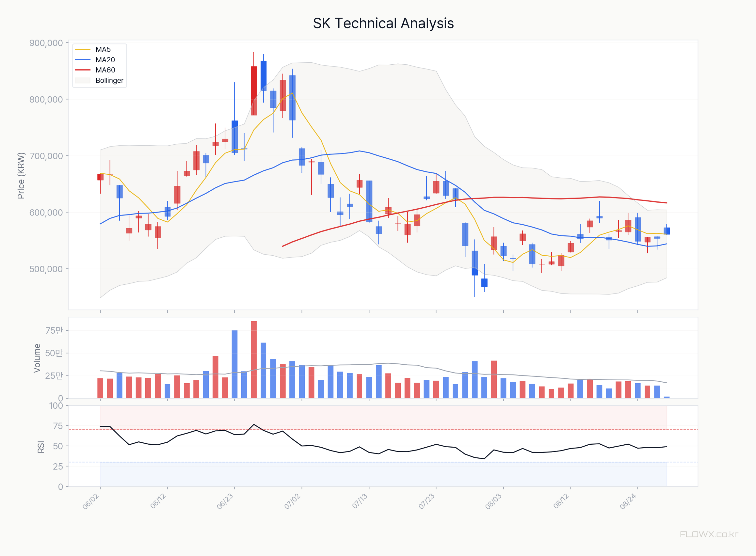Click the "Price (KRW)" axis title
756x556 pixels.
tap(21, 176)
